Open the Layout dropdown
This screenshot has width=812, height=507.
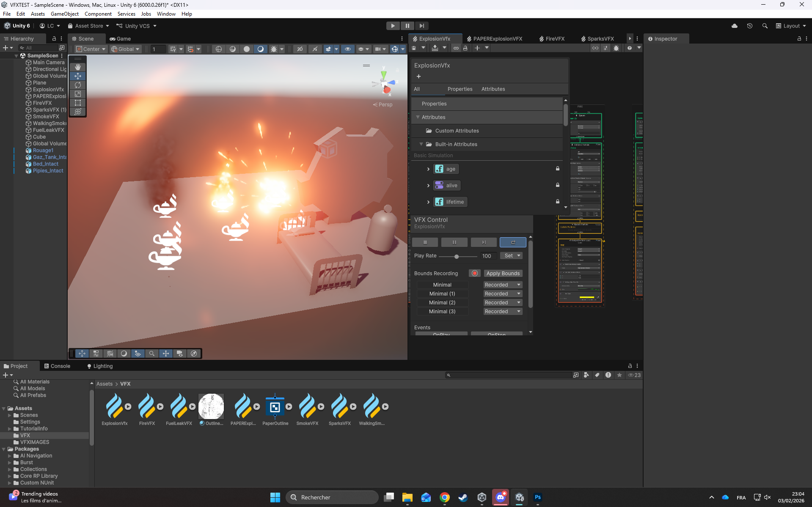point(791,26)
